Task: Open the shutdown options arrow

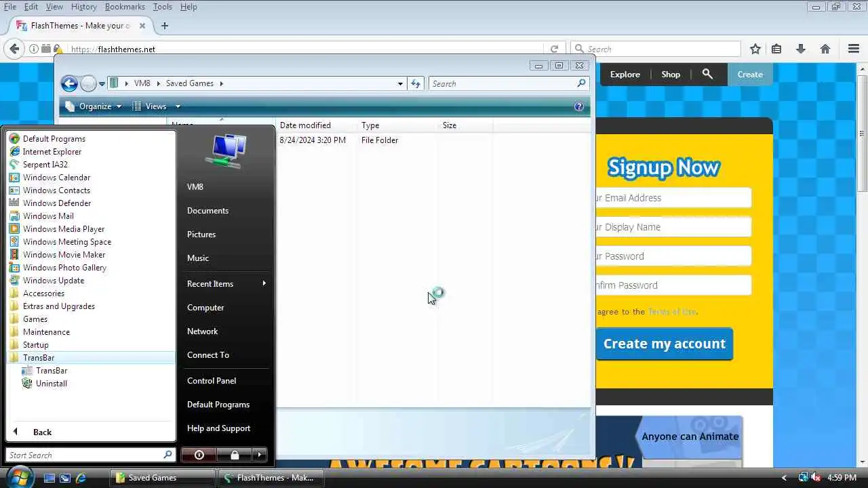Action: [x=260, y=455]
